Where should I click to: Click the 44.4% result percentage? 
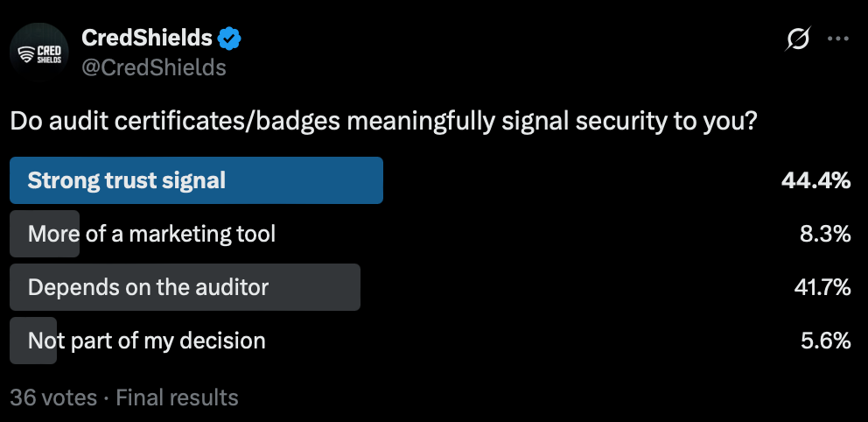coord(815,180)
